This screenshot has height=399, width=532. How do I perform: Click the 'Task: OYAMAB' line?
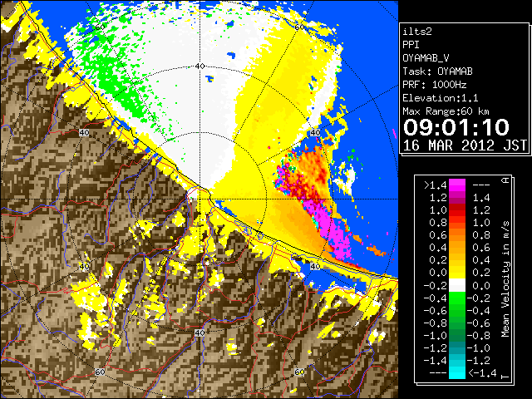pyautogui.click(x=437, y=71)
